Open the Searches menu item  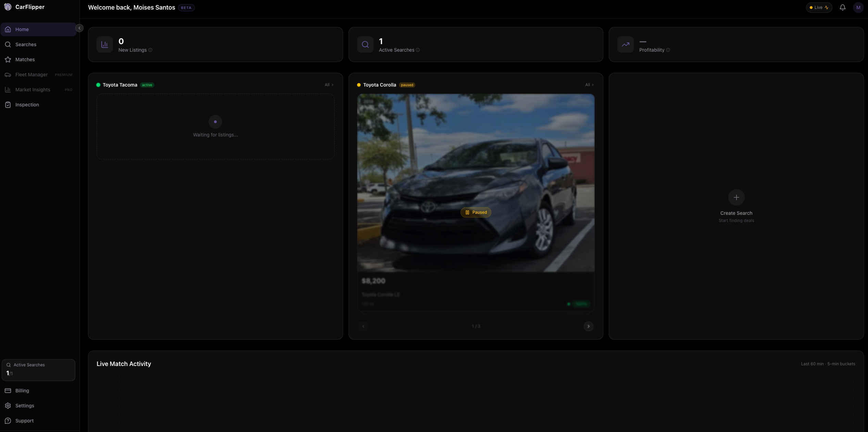click(26, 44)
